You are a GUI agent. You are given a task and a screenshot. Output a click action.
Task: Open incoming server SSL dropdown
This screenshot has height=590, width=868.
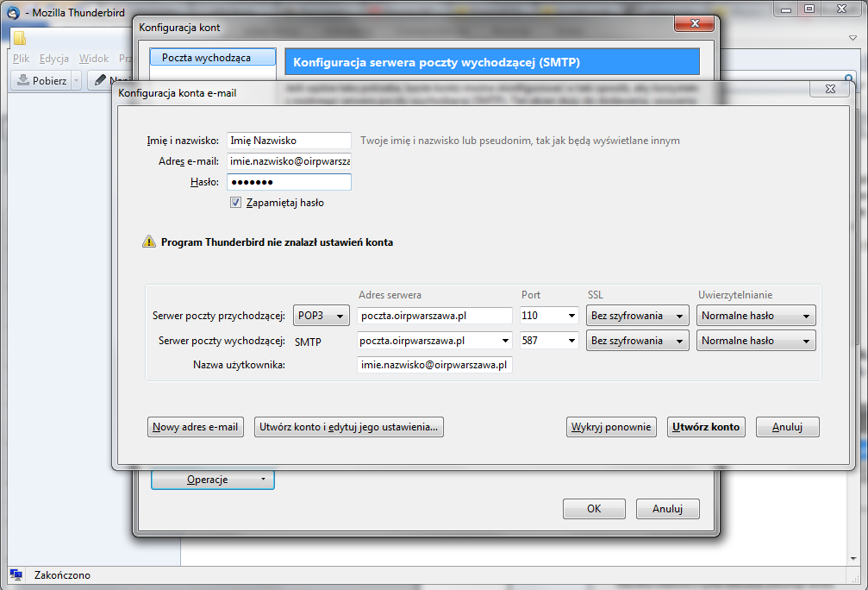tap(637, 316)
